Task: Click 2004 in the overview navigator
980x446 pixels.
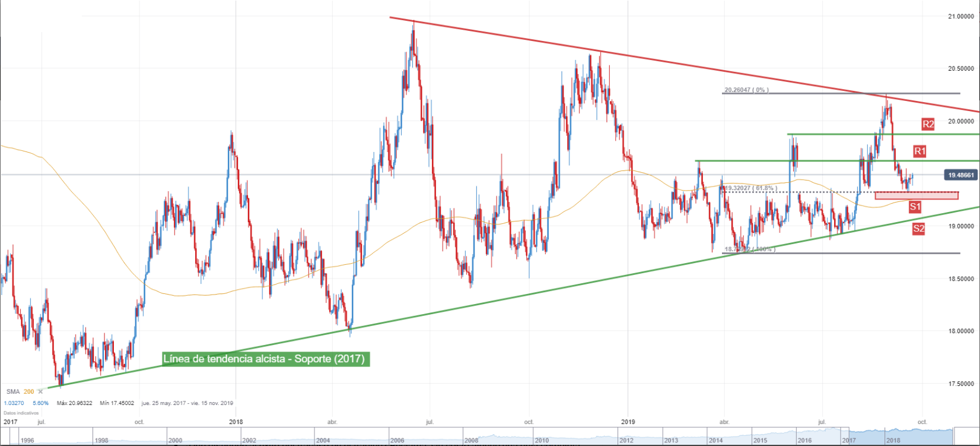Action: coord(323,441)
